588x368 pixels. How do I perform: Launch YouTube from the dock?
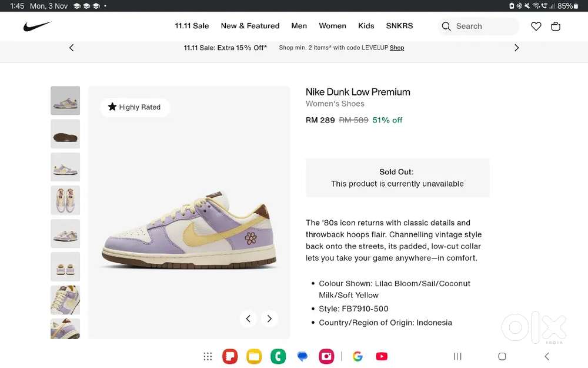pyautogui.click(x=382, y=356)
